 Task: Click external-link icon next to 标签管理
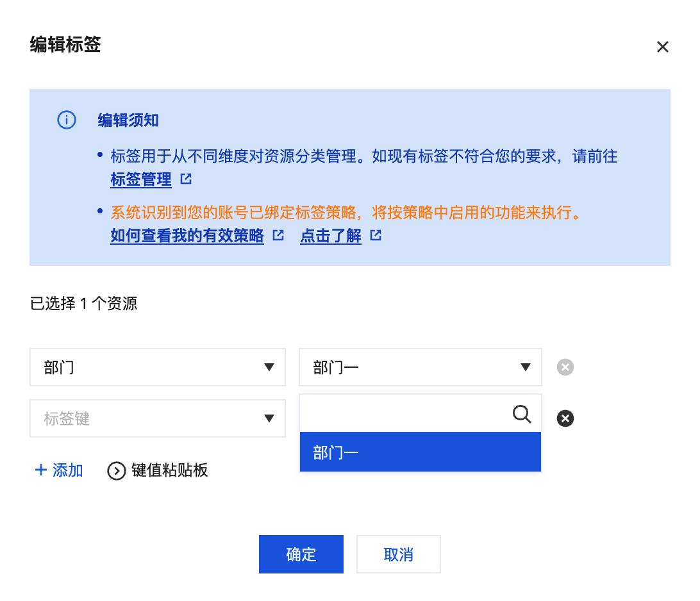pos(186,179)
